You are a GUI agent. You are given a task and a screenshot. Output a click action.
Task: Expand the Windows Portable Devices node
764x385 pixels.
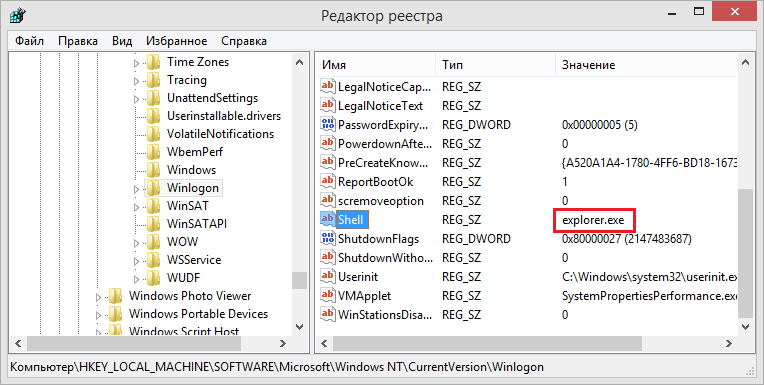tap(98, 315)
